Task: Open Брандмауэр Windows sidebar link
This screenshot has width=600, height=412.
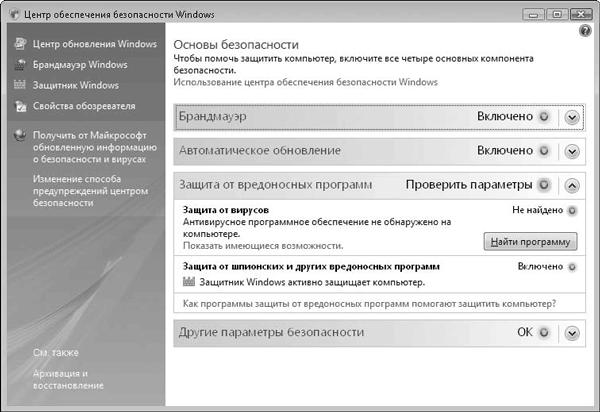Action: [80, 65]
